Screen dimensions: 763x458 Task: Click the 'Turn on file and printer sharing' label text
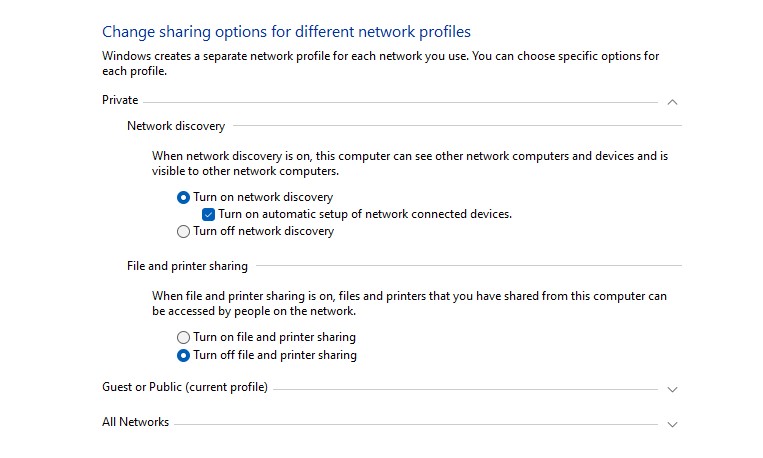pos(274,337)
